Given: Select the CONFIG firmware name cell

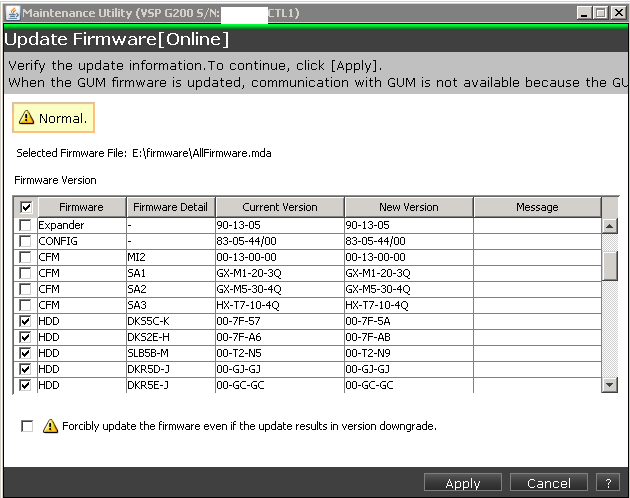Looking at the screenshot, I should (82, 241).
